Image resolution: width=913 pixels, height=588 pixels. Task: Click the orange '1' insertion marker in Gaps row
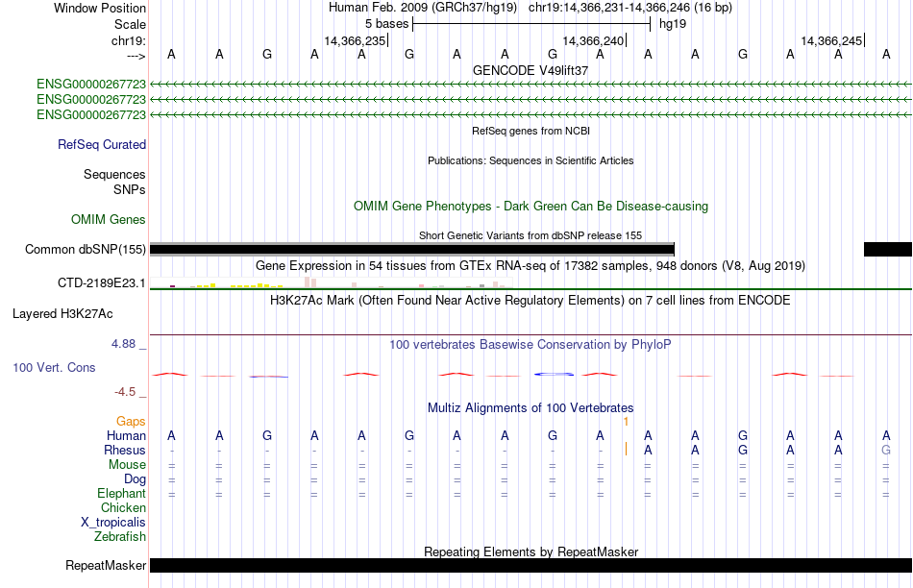tap(626, 421)
